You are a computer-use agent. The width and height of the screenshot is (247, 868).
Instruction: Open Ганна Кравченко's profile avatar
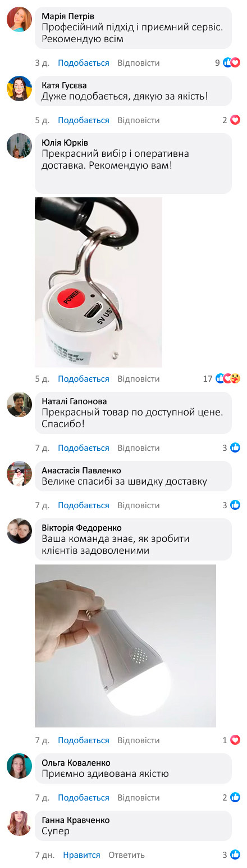point(19,823)
